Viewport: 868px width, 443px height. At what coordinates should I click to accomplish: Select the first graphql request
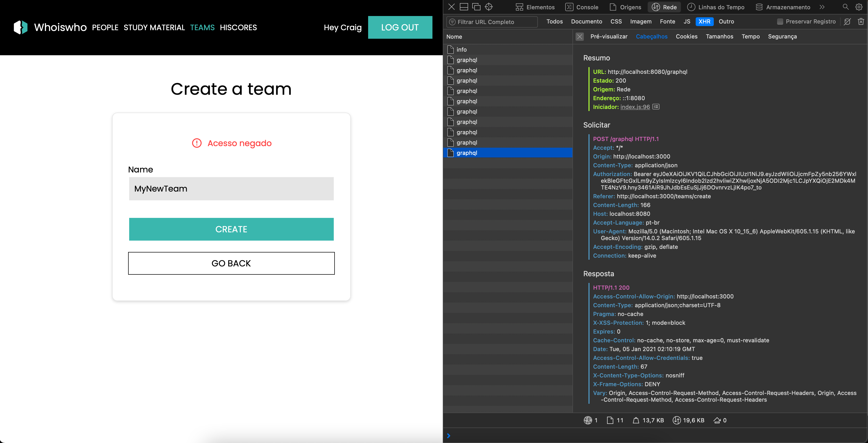click(x=508, y=60)
